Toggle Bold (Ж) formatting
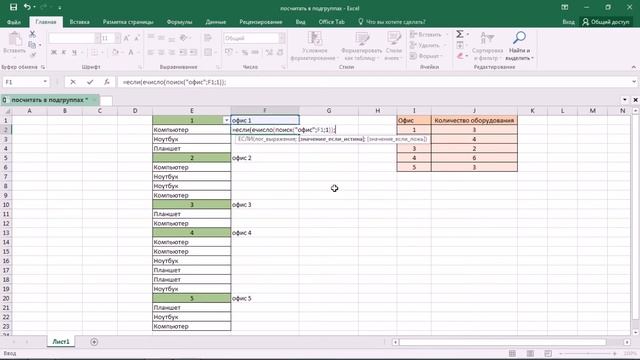The image size is (640, 360). (x=53, y=52)
